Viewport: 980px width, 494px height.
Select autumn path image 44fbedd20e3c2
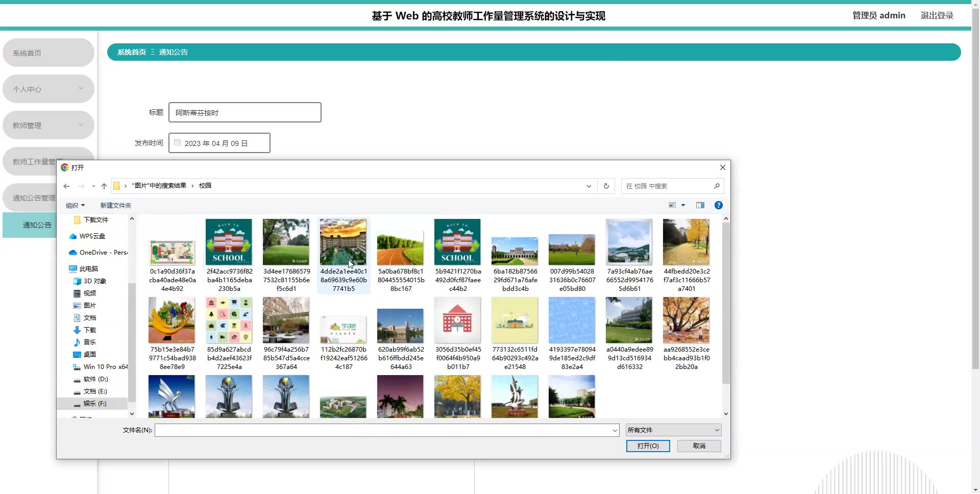(686, 242)
